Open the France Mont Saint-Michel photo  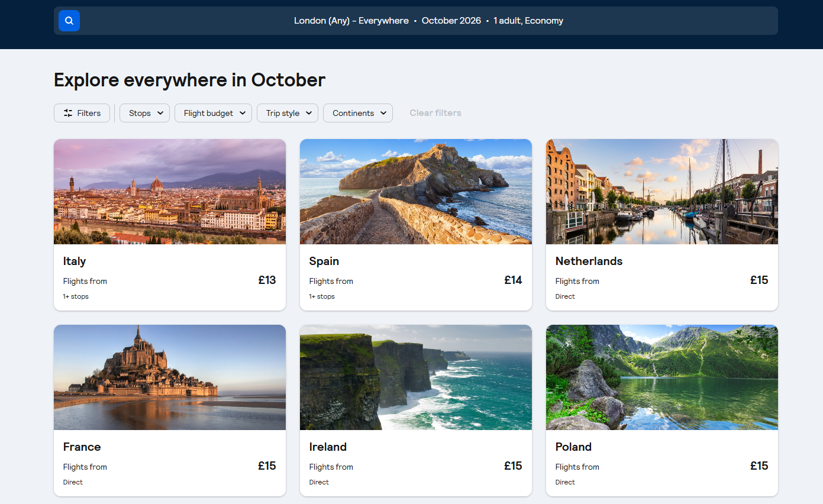(170, 377)
